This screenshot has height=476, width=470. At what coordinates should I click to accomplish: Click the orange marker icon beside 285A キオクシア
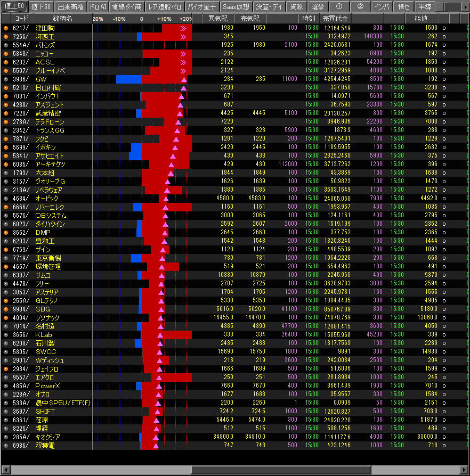click(x=6, y=437)
